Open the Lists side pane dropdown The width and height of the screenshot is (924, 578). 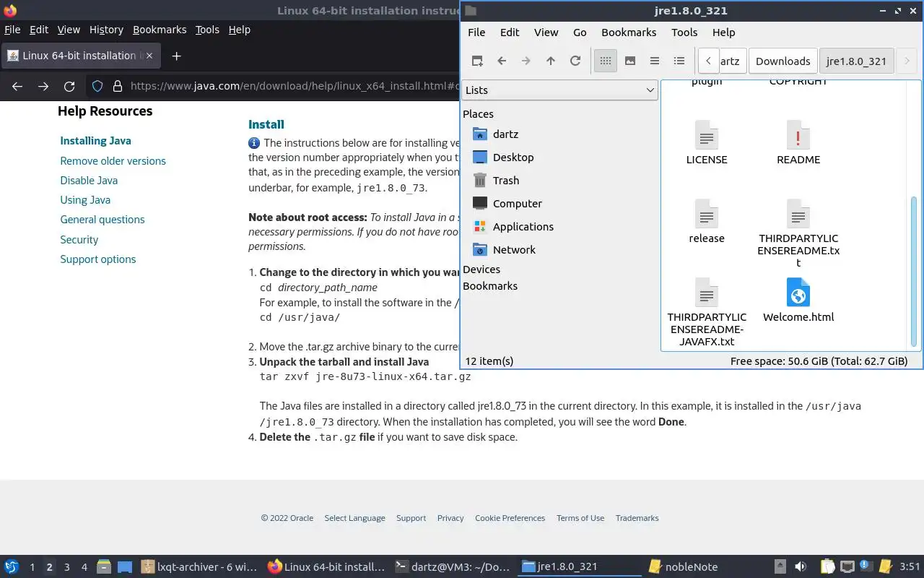pyautogui.click(x=559, y=90)
